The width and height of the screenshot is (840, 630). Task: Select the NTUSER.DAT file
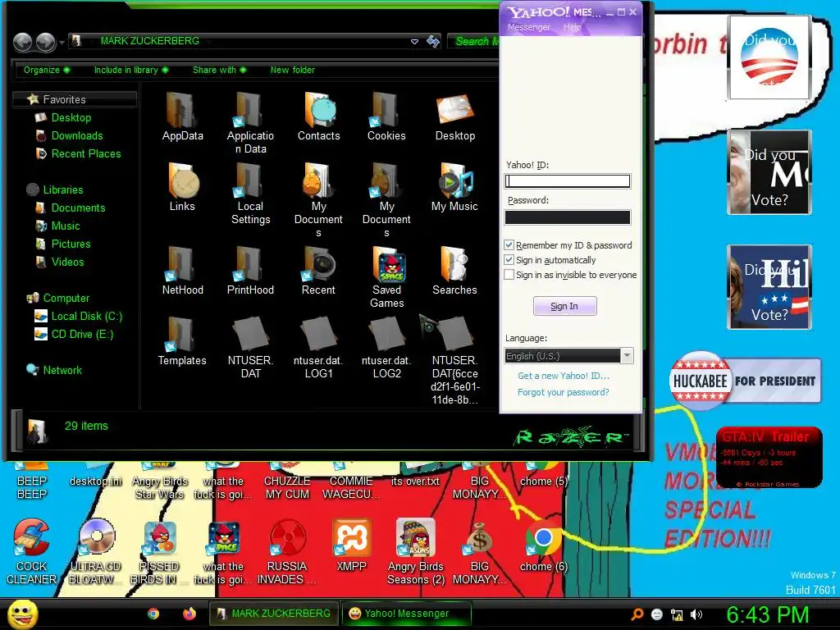point(250,348)
